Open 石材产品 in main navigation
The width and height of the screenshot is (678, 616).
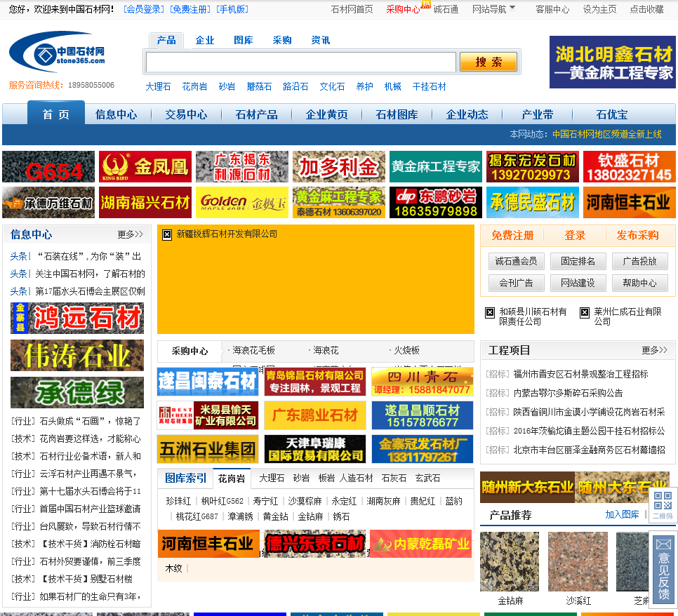tap(256, 114)
